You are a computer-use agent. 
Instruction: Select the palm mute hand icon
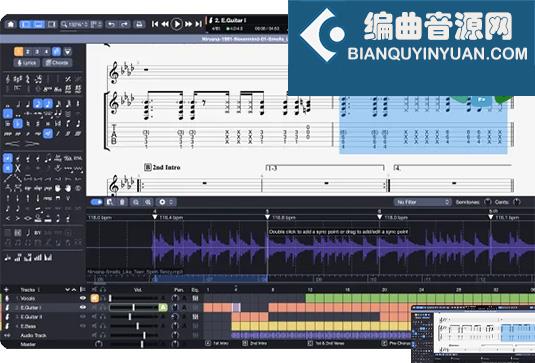(x=58, y=188)
